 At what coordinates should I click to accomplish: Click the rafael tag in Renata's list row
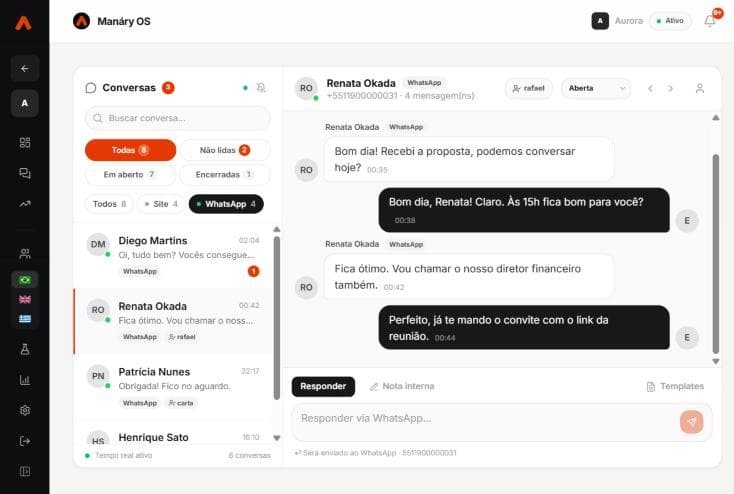(x=182, y=337)
